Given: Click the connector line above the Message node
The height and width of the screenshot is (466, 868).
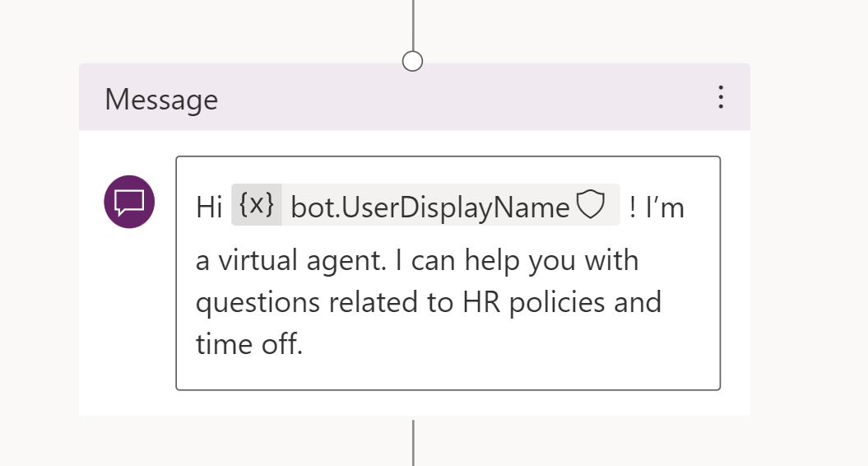Looking at the screenshot, I should 412,23.
